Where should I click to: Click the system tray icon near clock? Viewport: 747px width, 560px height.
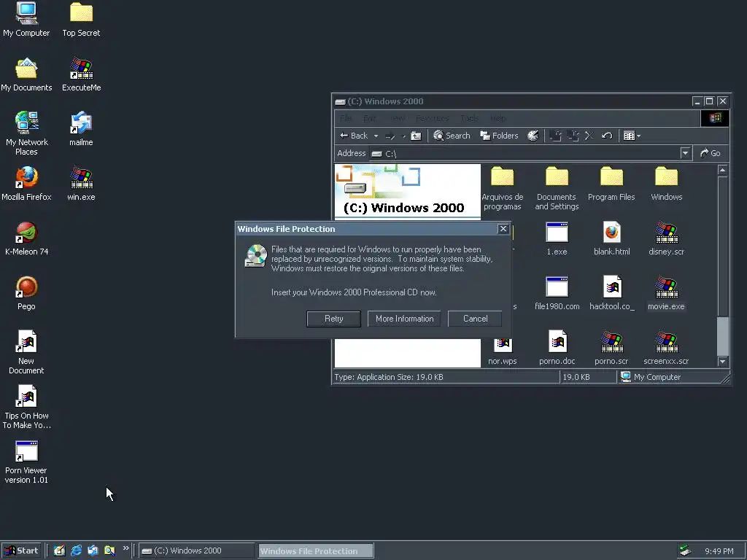tap(685, 551)
